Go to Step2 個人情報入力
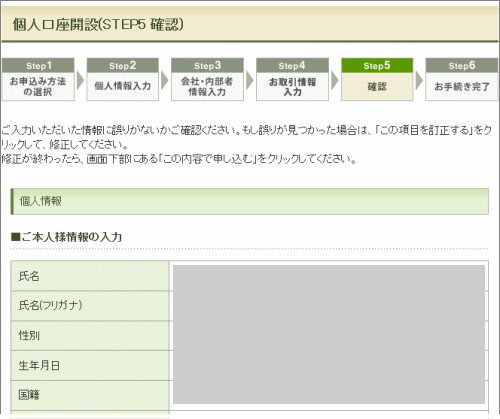Screen dimensions: 500x419 click(123, 79)
